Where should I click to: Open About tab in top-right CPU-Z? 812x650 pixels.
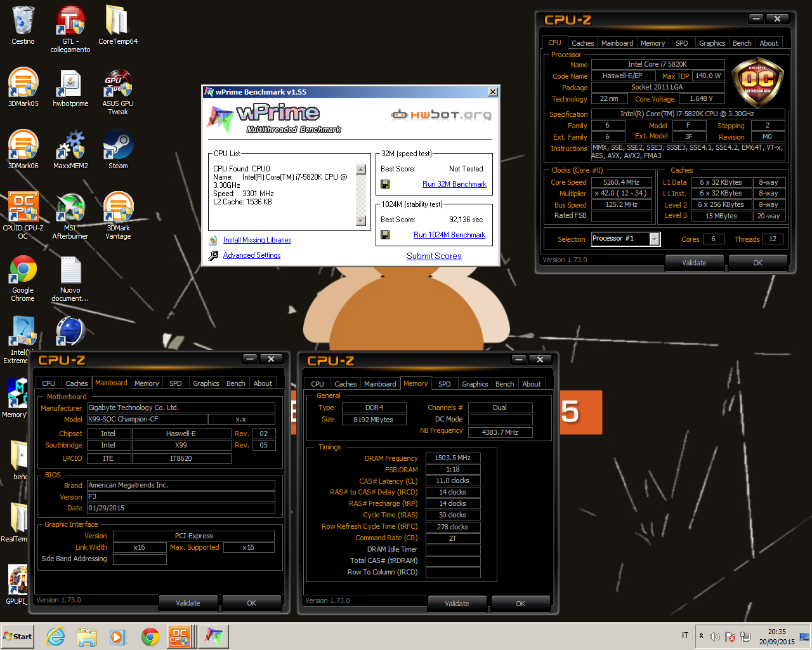pyautogui.click(x=769, y=43)
